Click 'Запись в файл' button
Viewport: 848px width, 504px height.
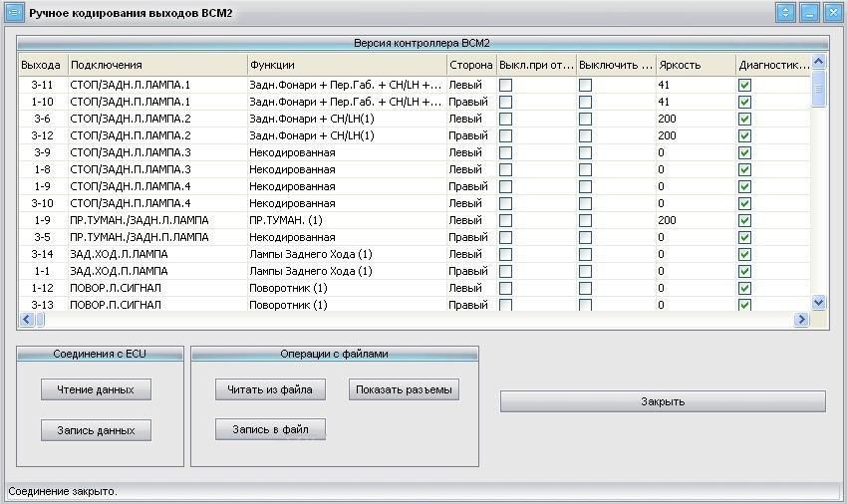[270, 429]
